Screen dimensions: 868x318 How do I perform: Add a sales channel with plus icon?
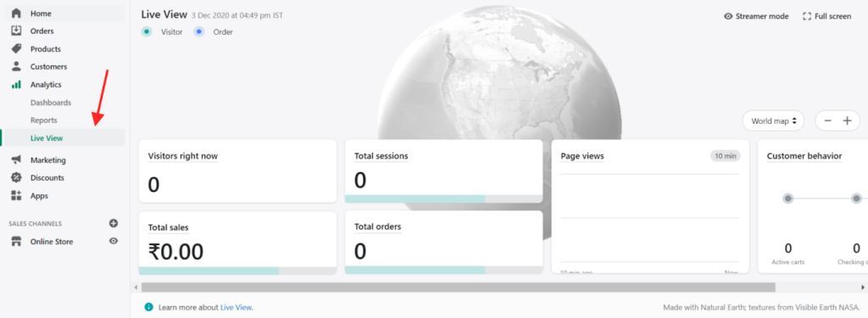coord(114,223)
